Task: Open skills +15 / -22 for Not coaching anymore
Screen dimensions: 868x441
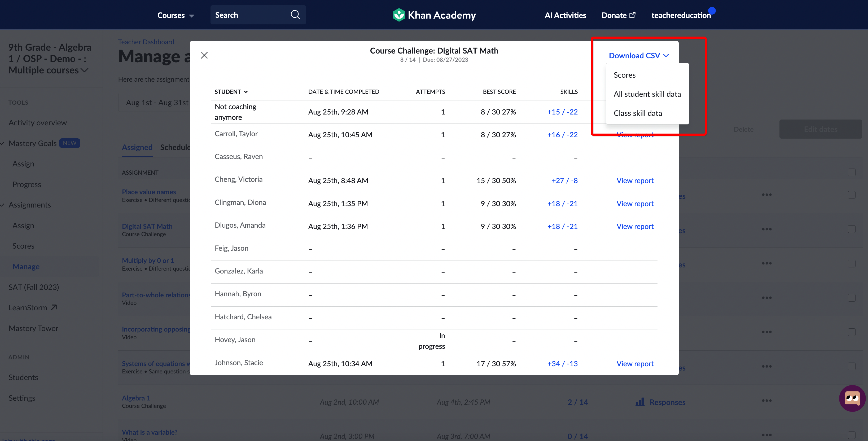Action: 562,112
